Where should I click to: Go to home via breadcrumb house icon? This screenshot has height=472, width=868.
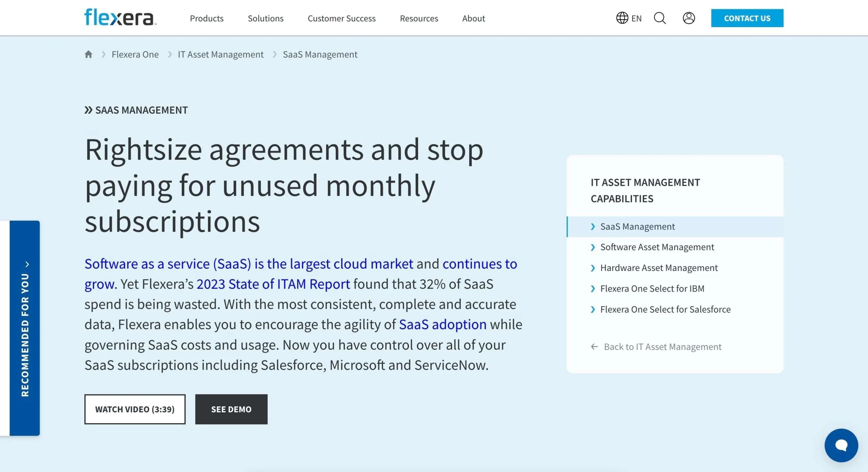tap(88, 54)
